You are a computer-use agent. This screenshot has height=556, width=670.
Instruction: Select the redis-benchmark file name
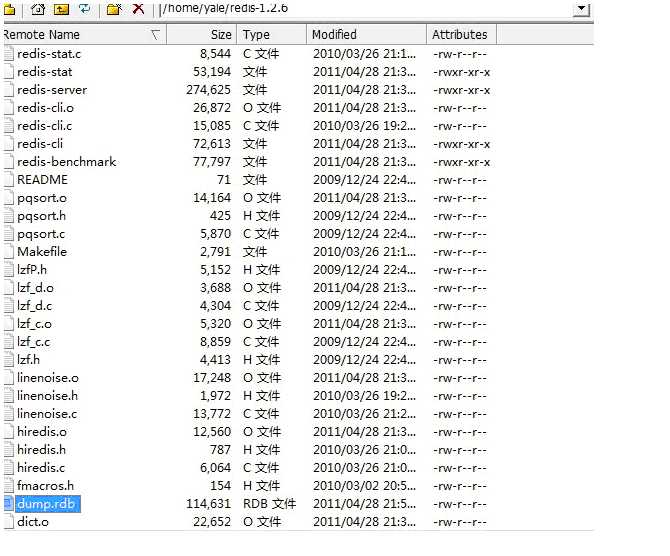click(x=67, y=162)
